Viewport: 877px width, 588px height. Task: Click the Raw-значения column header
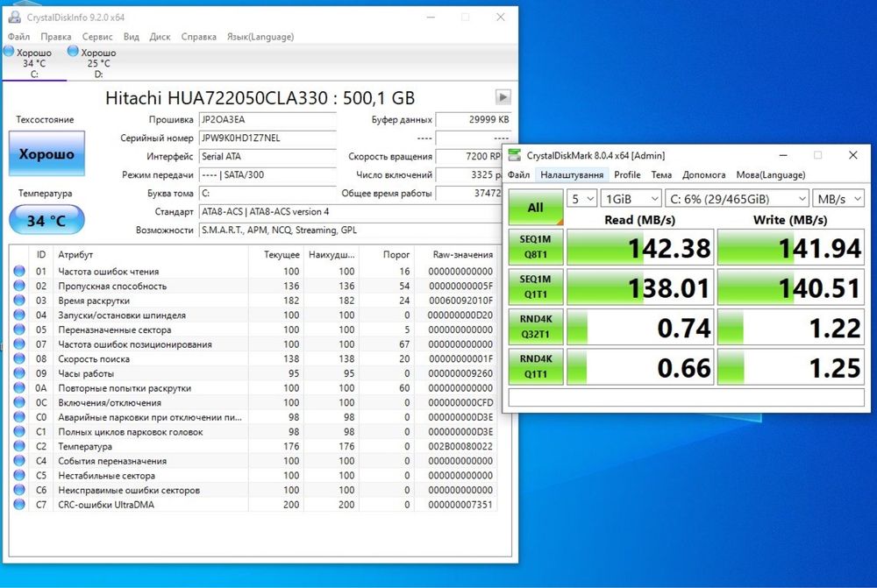tap(456, 254)
